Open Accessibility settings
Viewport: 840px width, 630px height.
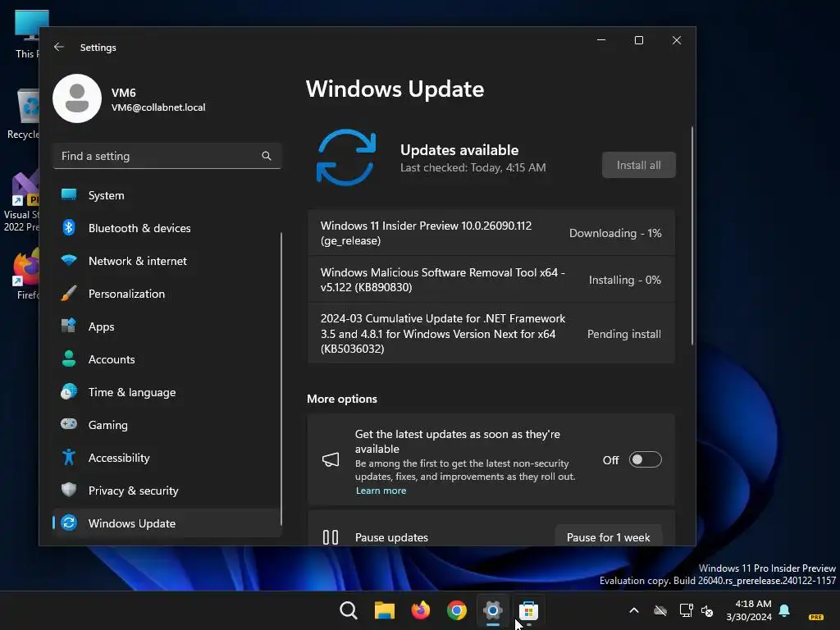click(167, 458)
